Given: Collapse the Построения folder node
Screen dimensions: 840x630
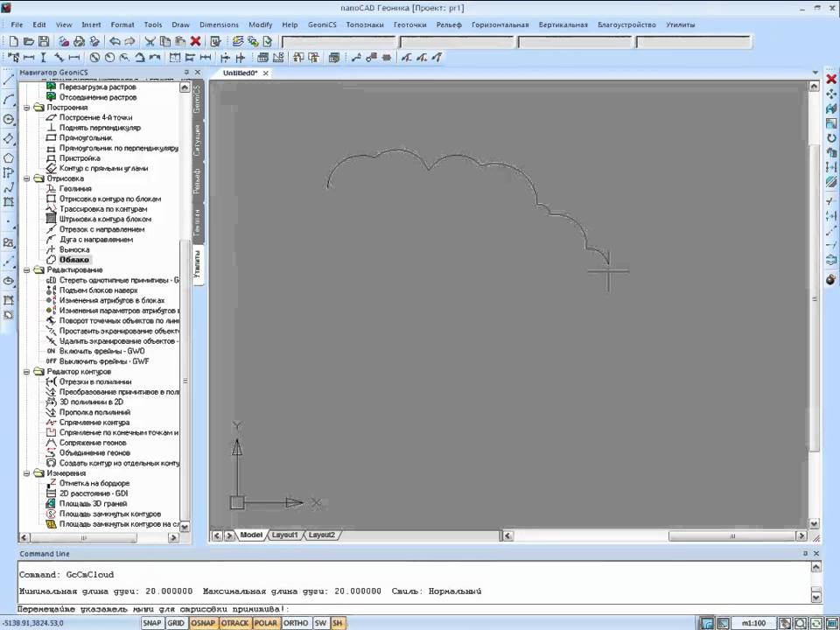Looking at the screenshot, I should coord(27,108).
